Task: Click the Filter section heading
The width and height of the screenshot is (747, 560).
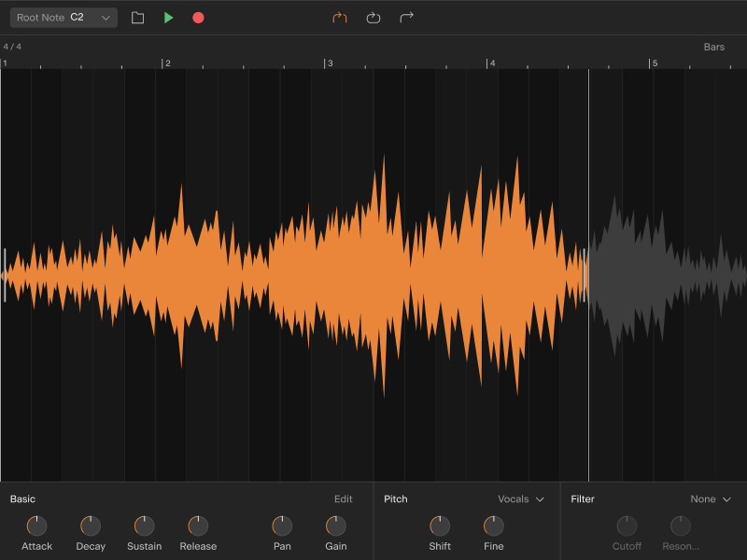Action: point(583,499)
